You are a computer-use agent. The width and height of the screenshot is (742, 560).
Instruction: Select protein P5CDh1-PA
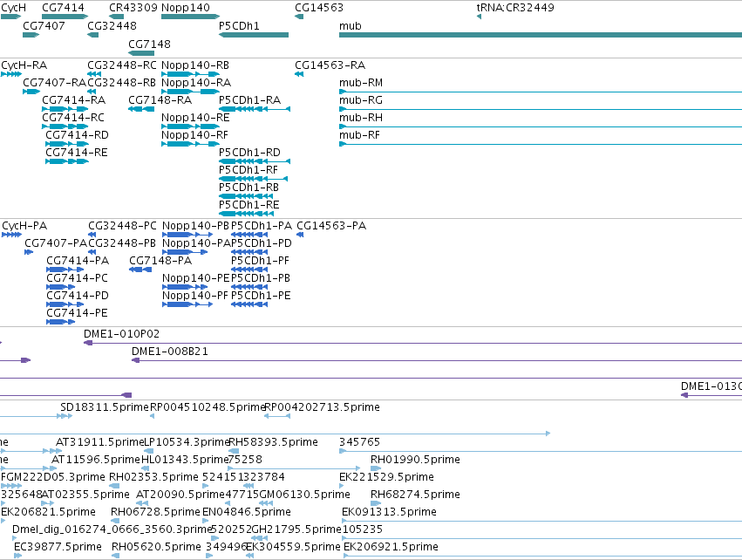coord(262,226)
